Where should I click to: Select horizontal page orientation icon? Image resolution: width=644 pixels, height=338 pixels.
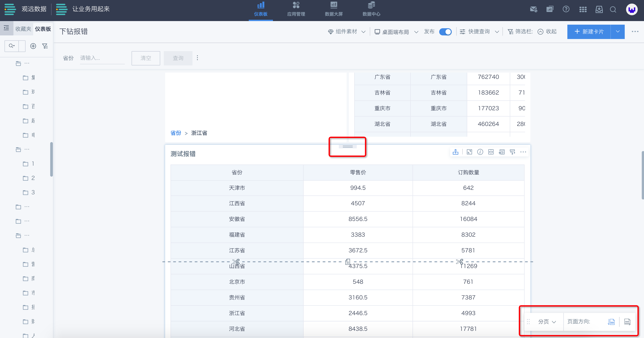pyautogui.click(x=627, y=322)
